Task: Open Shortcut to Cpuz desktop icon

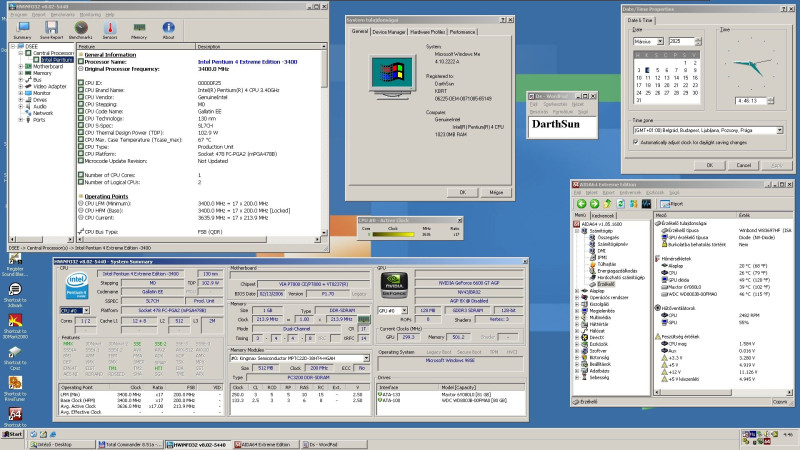Action: (15, 358)
